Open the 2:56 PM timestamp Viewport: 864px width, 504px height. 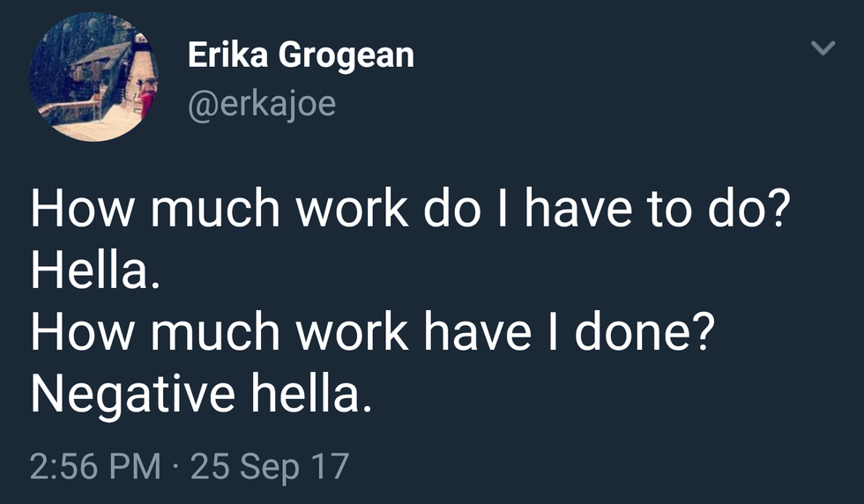tap(95, 464)
